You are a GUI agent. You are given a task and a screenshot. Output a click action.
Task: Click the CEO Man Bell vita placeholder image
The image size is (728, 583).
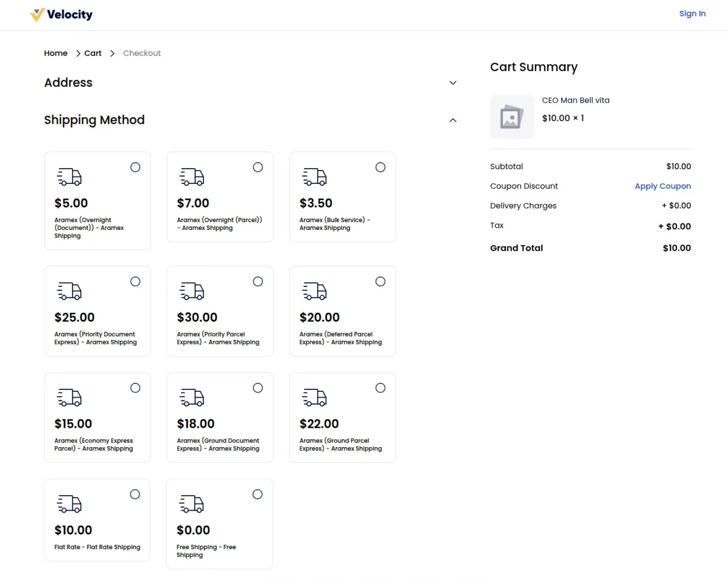click(x=512, y=116)
